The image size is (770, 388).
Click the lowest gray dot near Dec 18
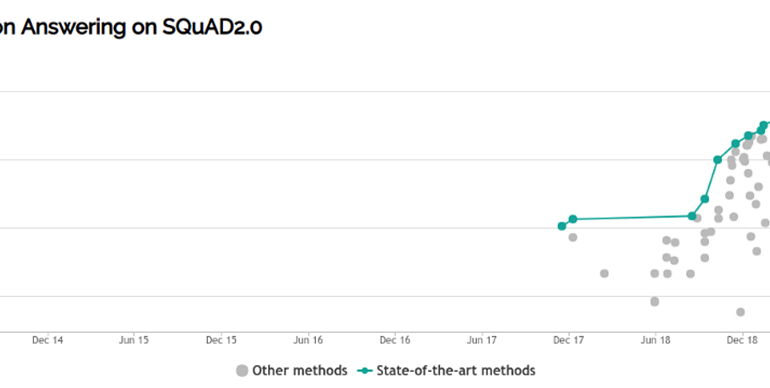tap(741, 312)
